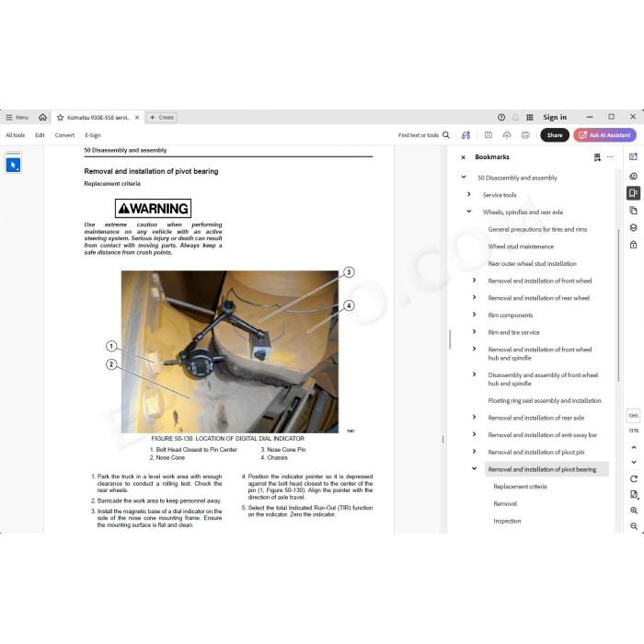Close the Bookmarks panel
Image resolution: width=644 pixels, height=644 pixels.
tap(464, 157)
